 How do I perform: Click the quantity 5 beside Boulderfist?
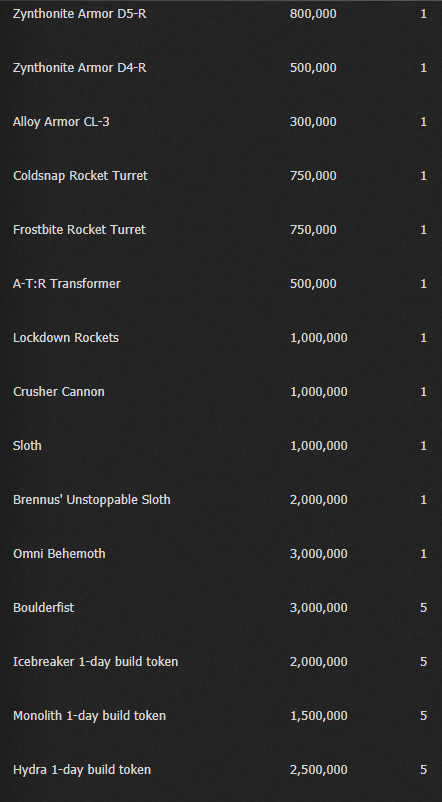424,607
